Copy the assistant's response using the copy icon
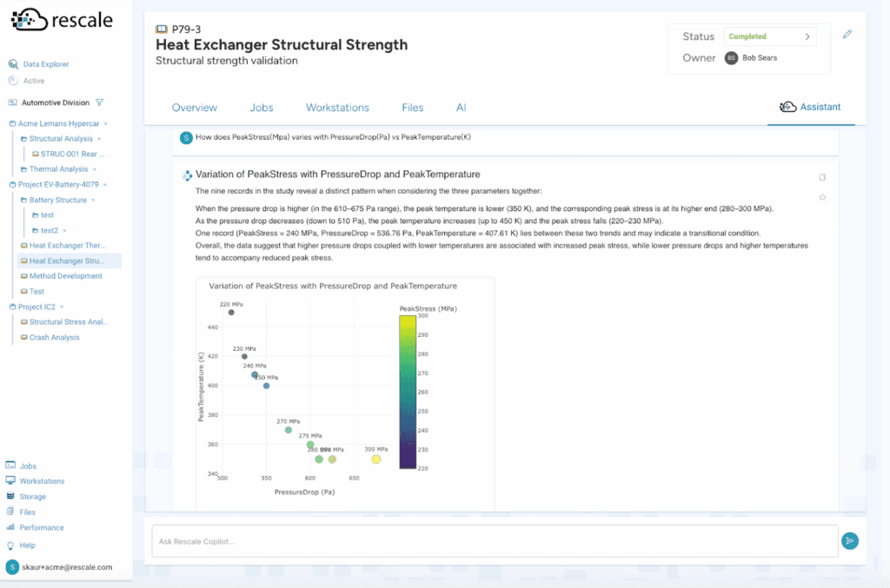The image size is (890, 588). 822,176
